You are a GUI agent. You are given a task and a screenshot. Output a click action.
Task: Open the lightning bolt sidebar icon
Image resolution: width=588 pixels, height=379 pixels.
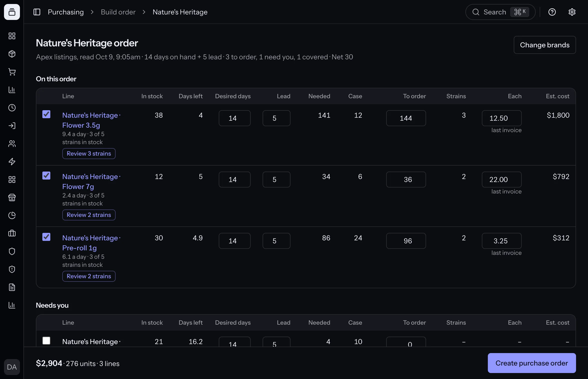coord(12,162)
